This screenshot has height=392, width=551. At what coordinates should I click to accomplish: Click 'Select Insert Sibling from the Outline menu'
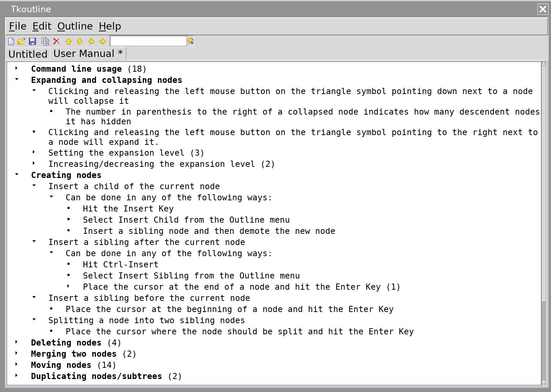[x=191, y=276]
